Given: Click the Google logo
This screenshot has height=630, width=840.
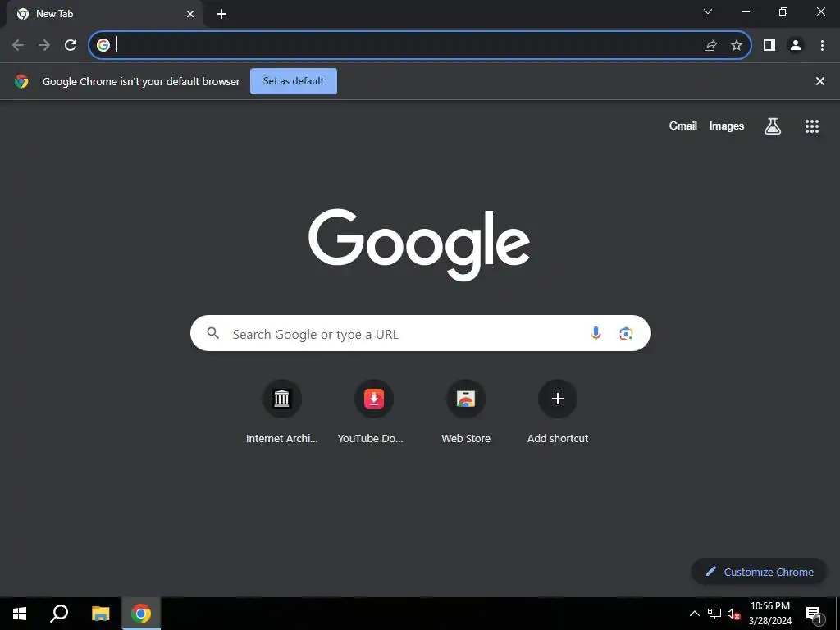Looking at the screenshot, I should [x=419, y=244].
